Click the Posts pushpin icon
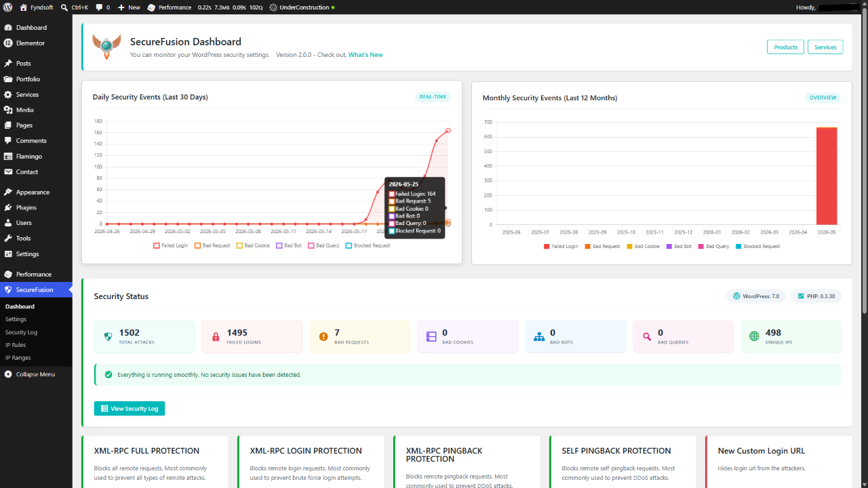This screenshot has height=488, width=868. (8, 64)
